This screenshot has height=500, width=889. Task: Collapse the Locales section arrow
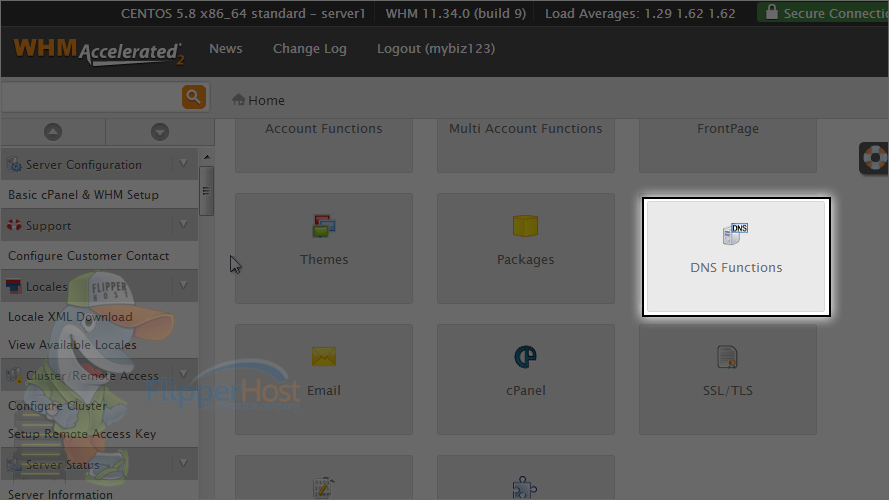(184, 285)
